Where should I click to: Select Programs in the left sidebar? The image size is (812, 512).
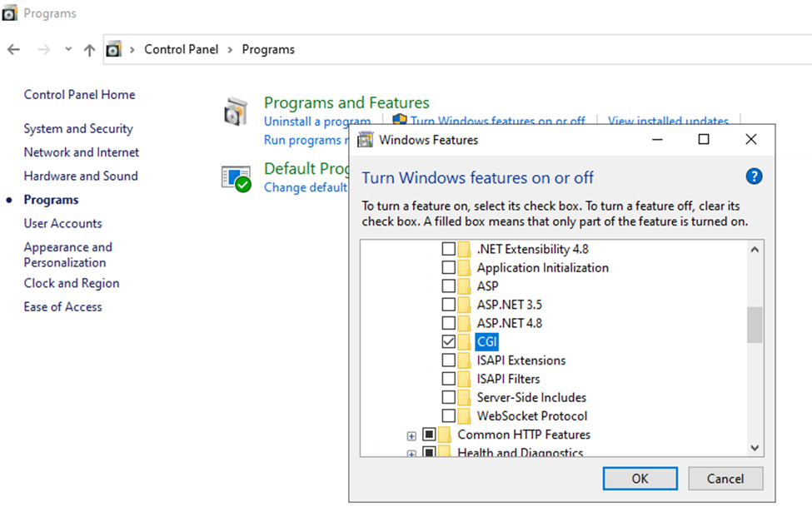coord(52,200)
